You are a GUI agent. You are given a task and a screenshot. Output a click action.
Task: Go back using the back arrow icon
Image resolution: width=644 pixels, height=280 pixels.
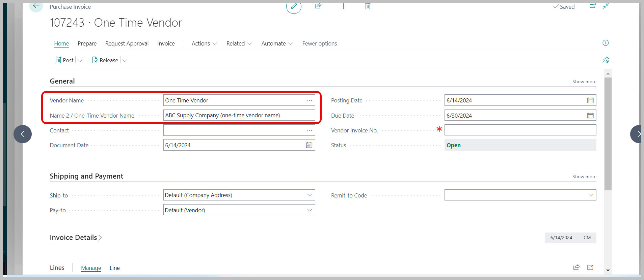coord(36,6)
